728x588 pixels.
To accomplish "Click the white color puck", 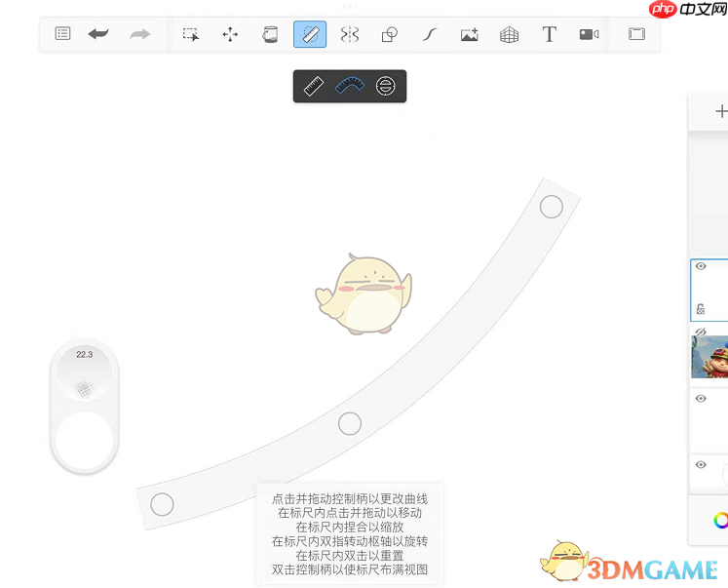I will pyautogui.click(x=85, y=440).
